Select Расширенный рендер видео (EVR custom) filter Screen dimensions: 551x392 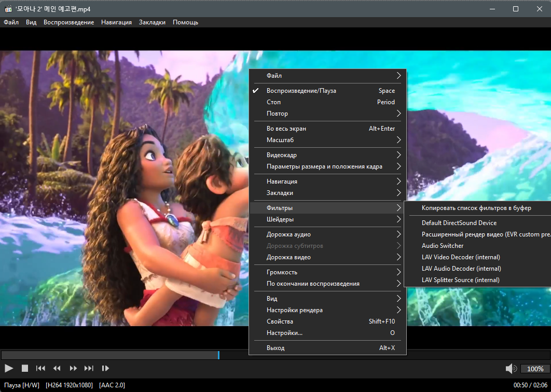(478, 234)
